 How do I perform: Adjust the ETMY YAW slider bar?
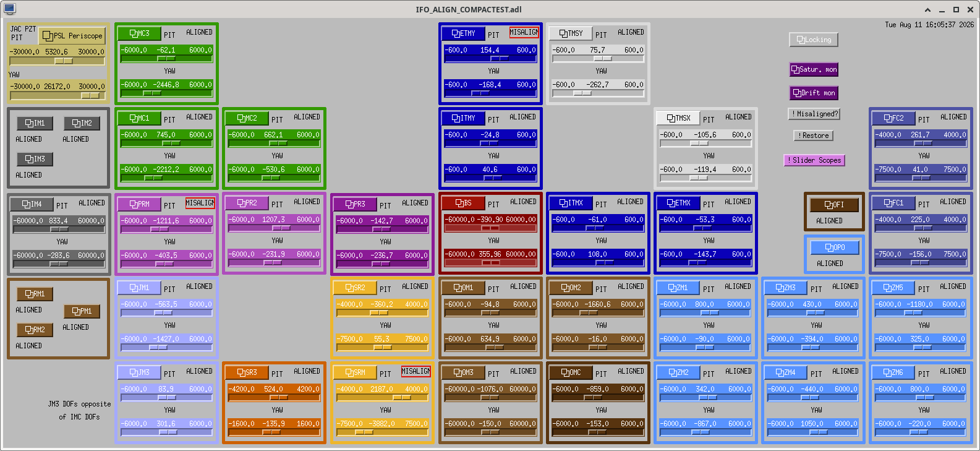[x=490, y=93]
